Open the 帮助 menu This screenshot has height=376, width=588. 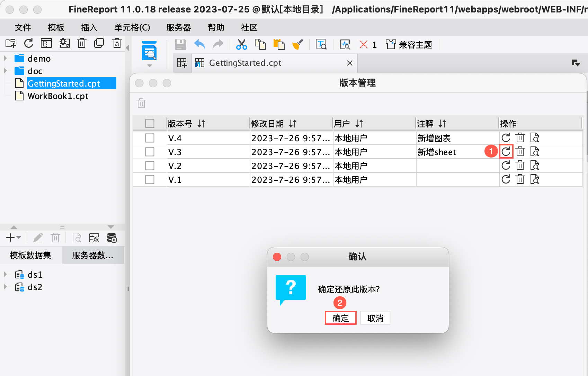click(216, 27)
